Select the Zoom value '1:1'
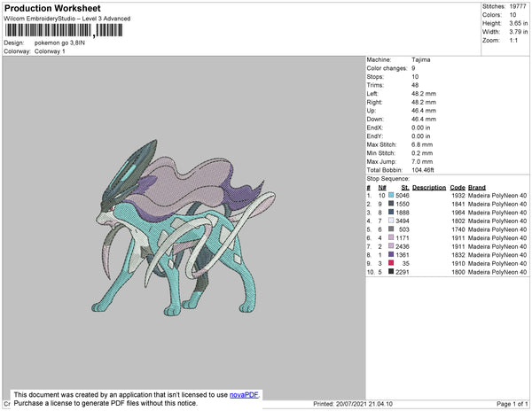Image resolution: width=532 pixels, height=411 pixels. click(x=513, y=41)
